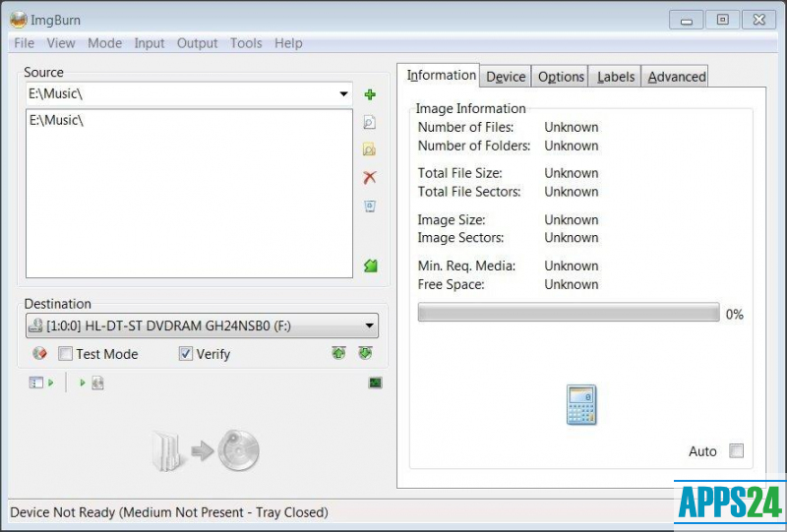Click the clear list bin icon
This screenshot has height=532, width=787.
(370, 206)
